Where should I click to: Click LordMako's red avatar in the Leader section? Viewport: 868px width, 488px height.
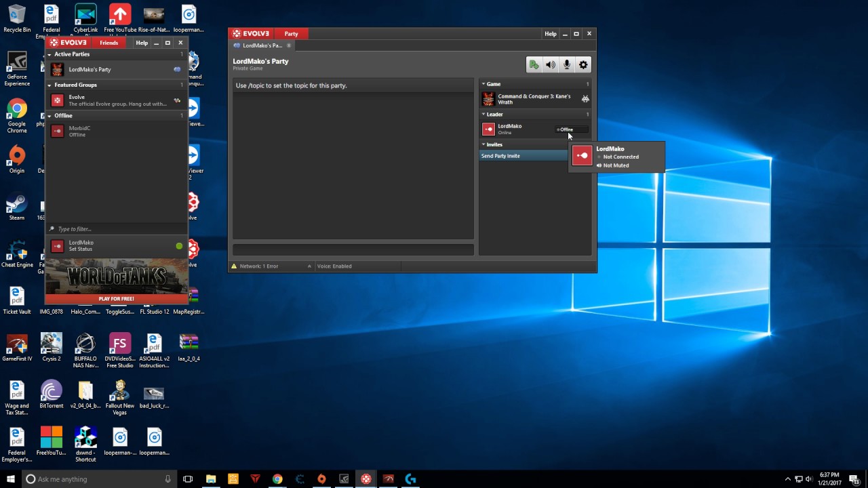click(x=488, y=129)
